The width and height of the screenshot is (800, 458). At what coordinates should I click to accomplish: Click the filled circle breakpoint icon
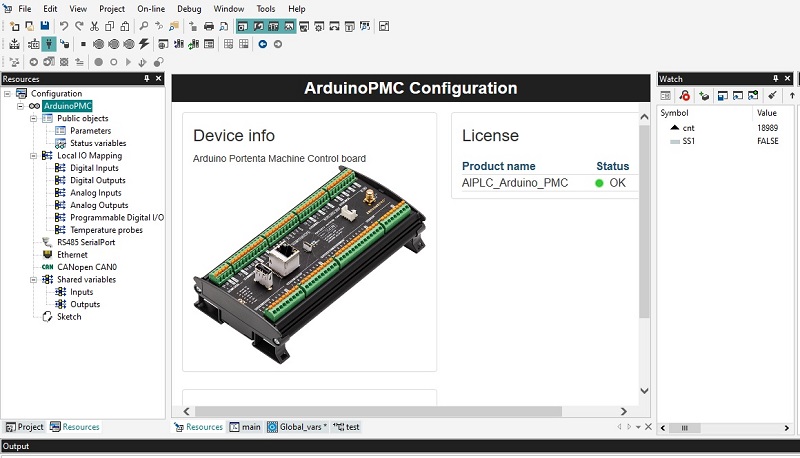coord(98,62)
